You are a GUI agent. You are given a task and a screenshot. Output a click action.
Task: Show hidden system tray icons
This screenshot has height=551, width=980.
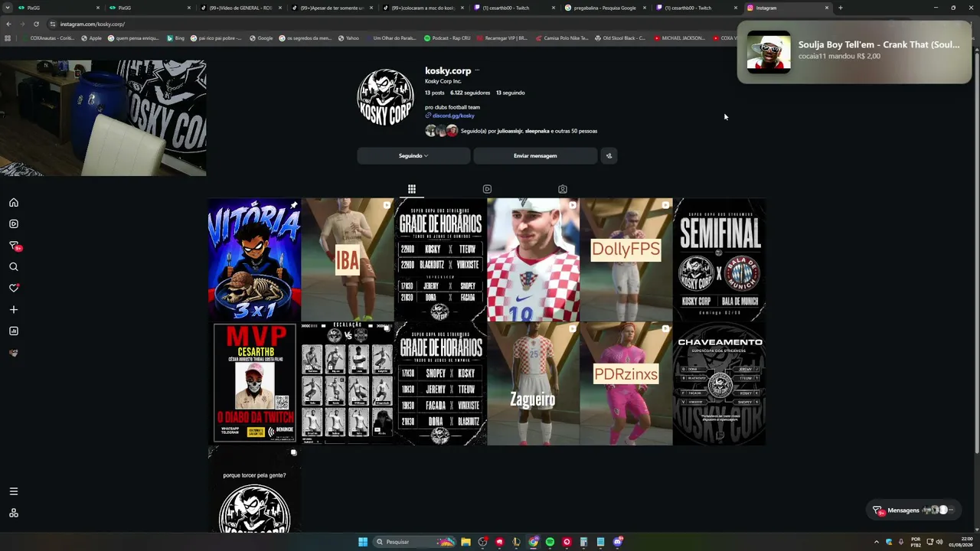pyautogui.click(x=877, y=542)
